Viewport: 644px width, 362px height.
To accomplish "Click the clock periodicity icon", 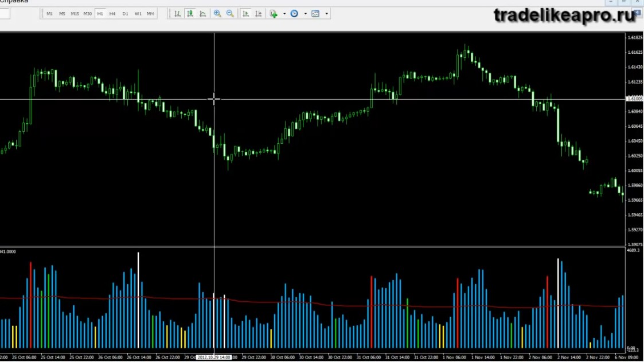I will pyautogui.click(x=295, y=14).
